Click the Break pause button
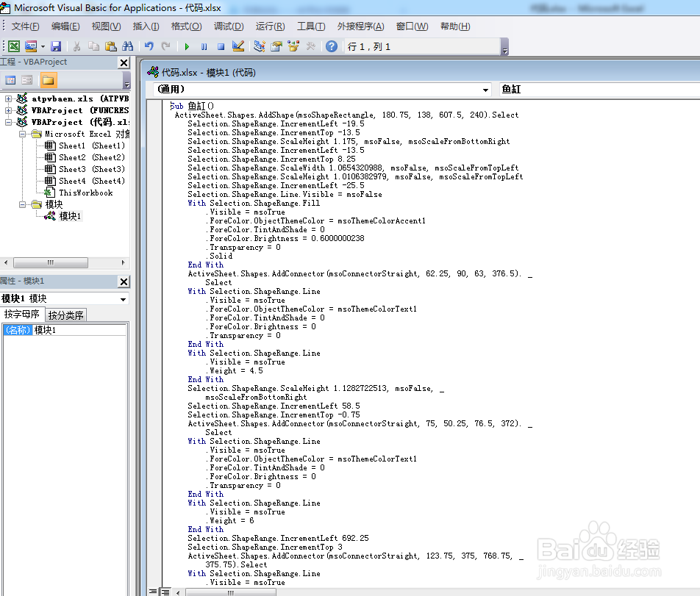Image resolution: width=700 pixels, height=596 pixels. click(204, 46)
